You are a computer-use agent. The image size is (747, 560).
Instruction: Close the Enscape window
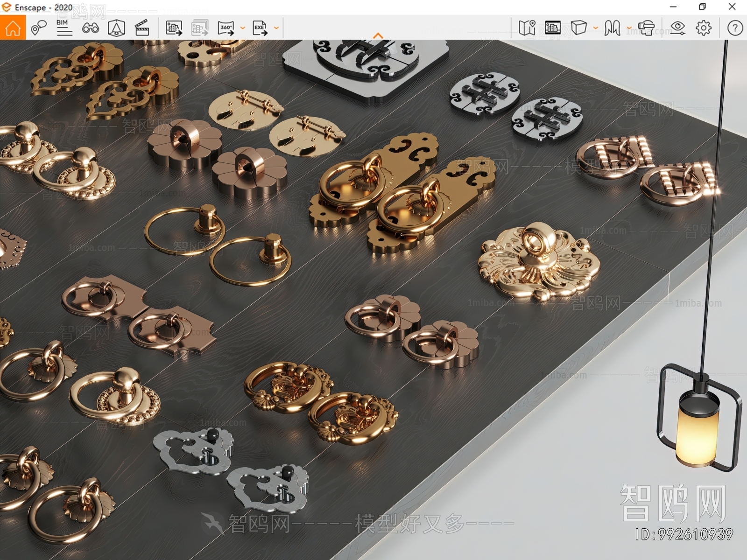[732, 7]
